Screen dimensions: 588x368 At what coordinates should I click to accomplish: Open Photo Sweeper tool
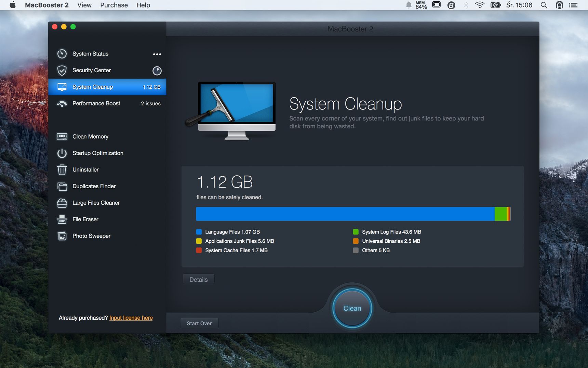click(107, 236)
